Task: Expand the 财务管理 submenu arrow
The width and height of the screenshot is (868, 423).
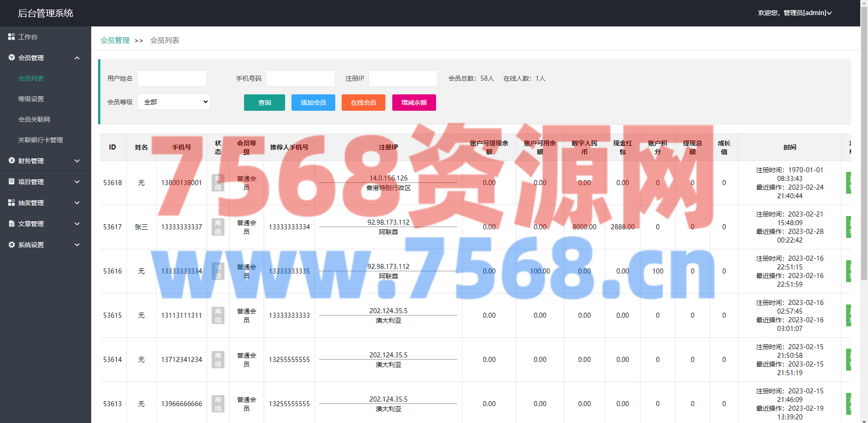Action: (x=77, y=161)
